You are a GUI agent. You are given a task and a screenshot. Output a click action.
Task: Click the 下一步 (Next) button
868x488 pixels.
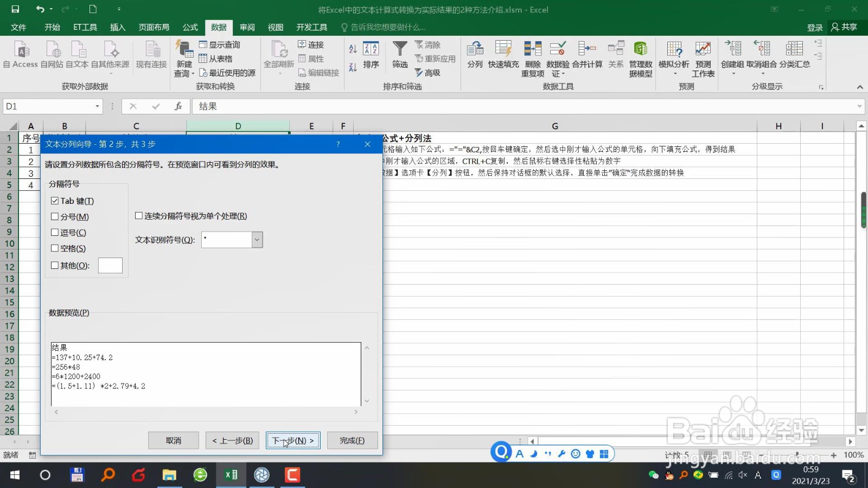tap(293, 440)
